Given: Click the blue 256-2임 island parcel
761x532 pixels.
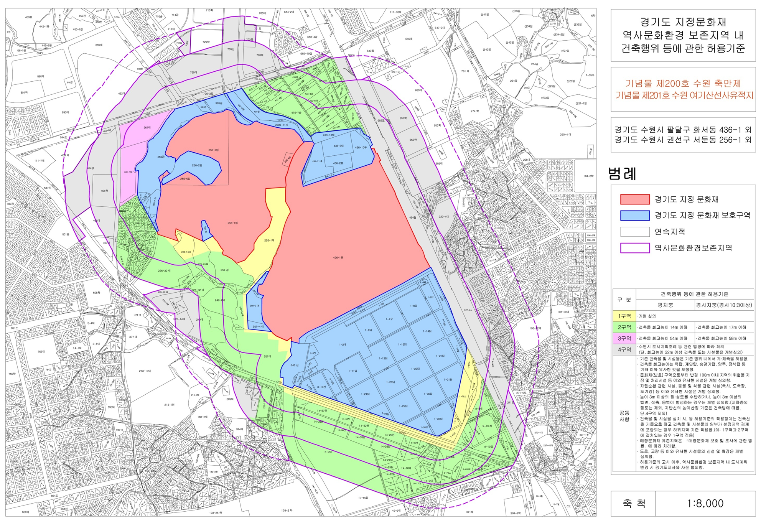Looking at the screenshot, I should pos(197,166).
